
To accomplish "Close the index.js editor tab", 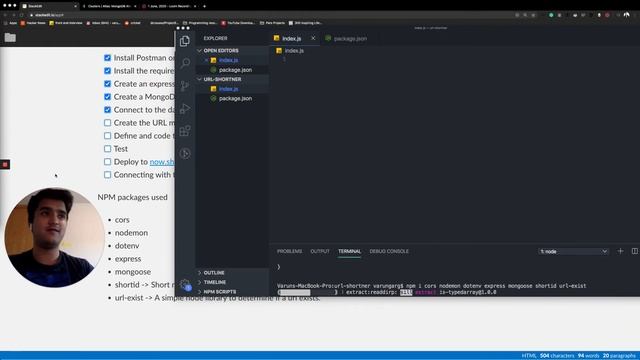I will 313,38.
